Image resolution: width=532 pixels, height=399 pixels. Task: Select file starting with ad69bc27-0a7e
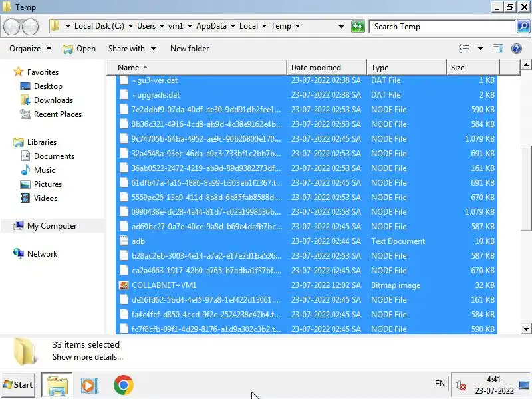(207, 226)
